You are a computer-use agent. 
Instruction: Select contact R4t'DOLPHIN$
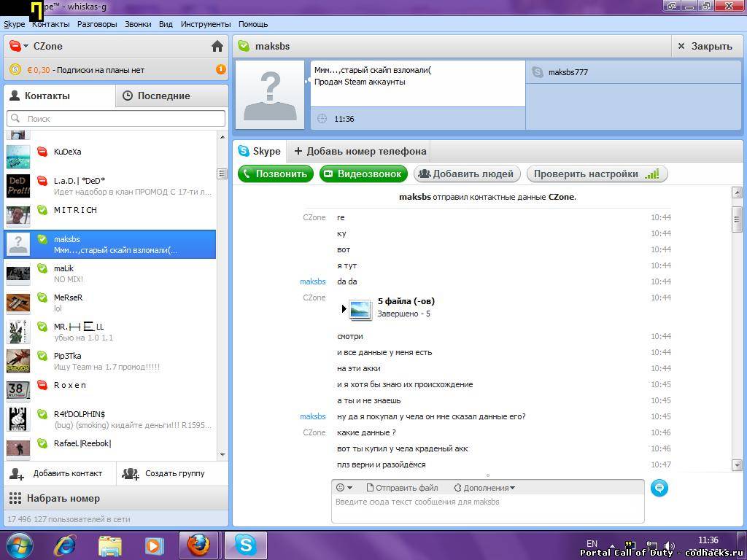109,419
